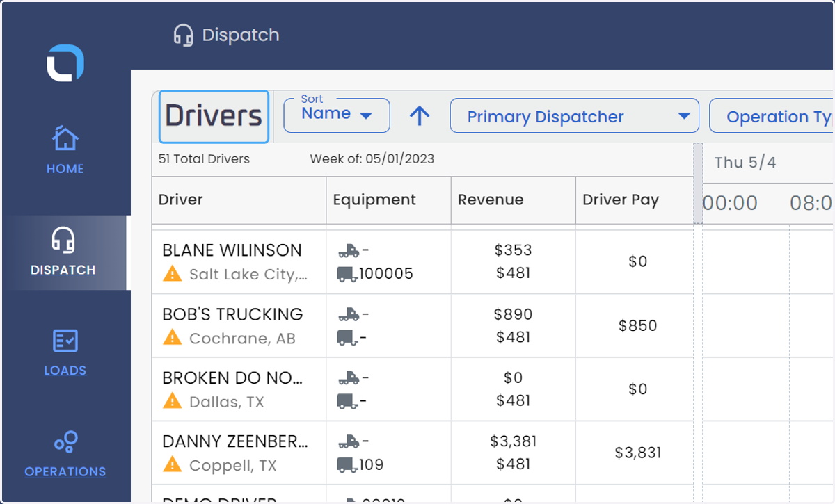Click the 51 Total Drivers label

click(x=204, y=159)
